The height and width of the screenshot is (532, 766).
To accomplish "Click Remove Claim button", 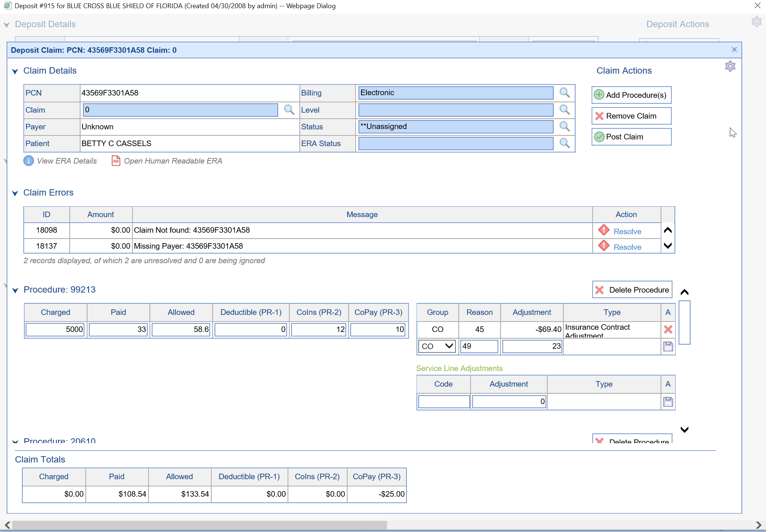I will [631, 116].
